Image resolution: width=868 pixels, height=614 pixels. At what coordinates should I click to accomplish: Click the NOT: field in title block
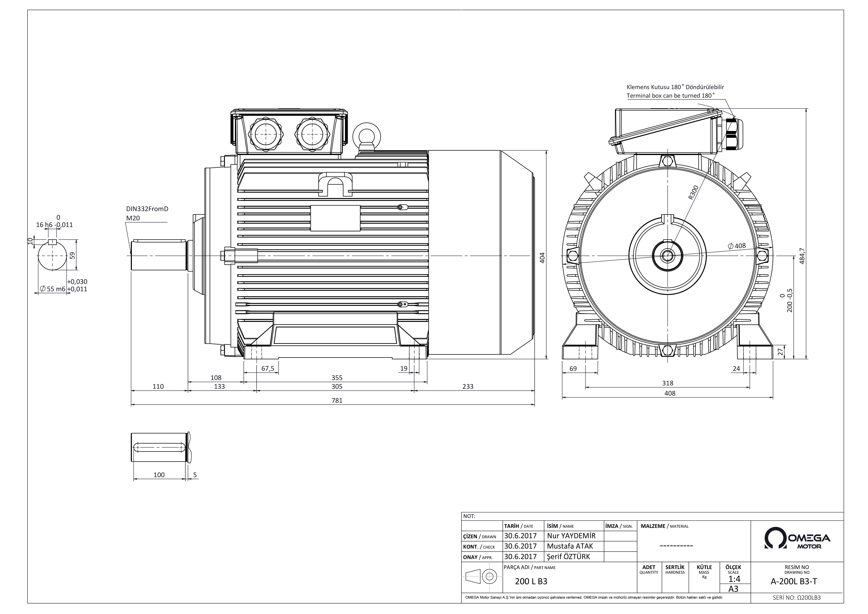[x=469, y=516]
